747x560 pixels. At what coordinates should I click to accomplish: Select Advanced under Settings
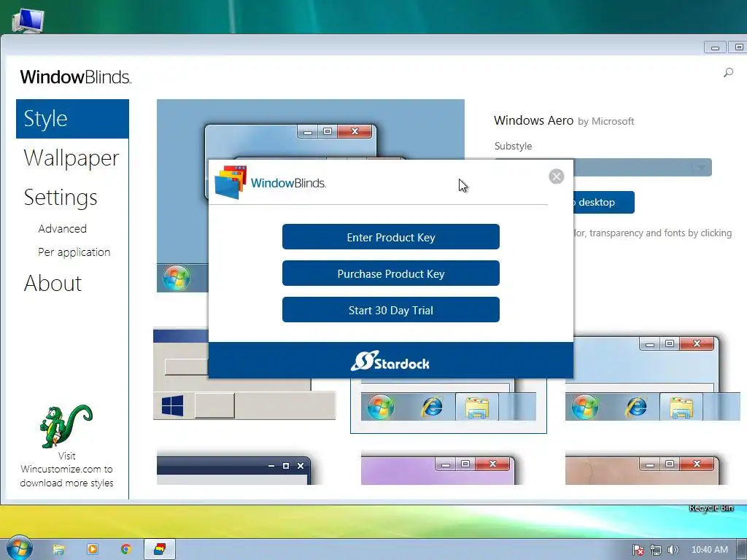63,228
